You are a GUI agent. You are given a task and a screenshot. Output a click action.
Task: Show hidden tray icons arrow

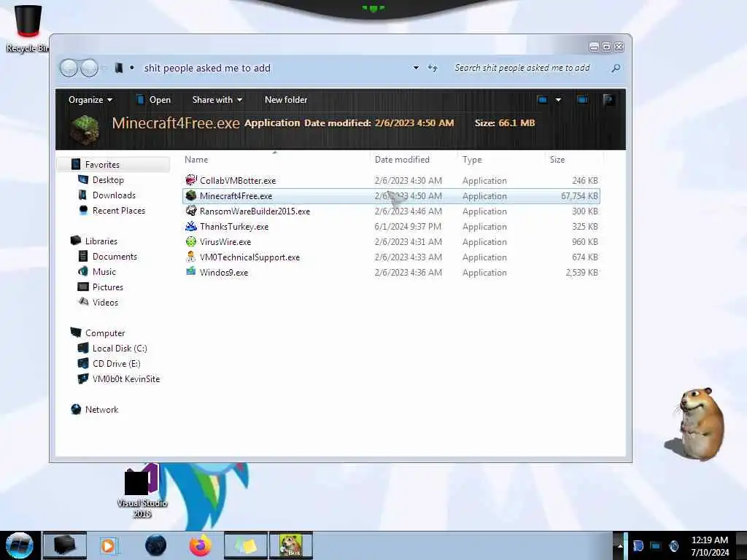[620, 545]
